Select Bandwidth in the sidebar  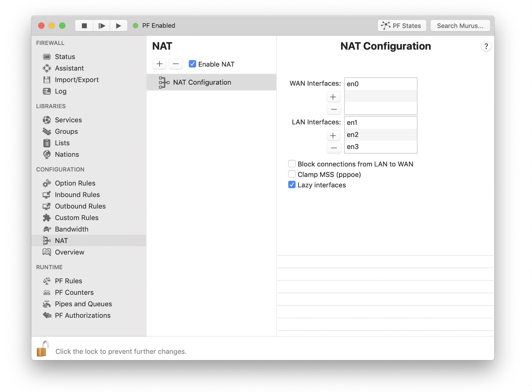(x=89, y=229)
